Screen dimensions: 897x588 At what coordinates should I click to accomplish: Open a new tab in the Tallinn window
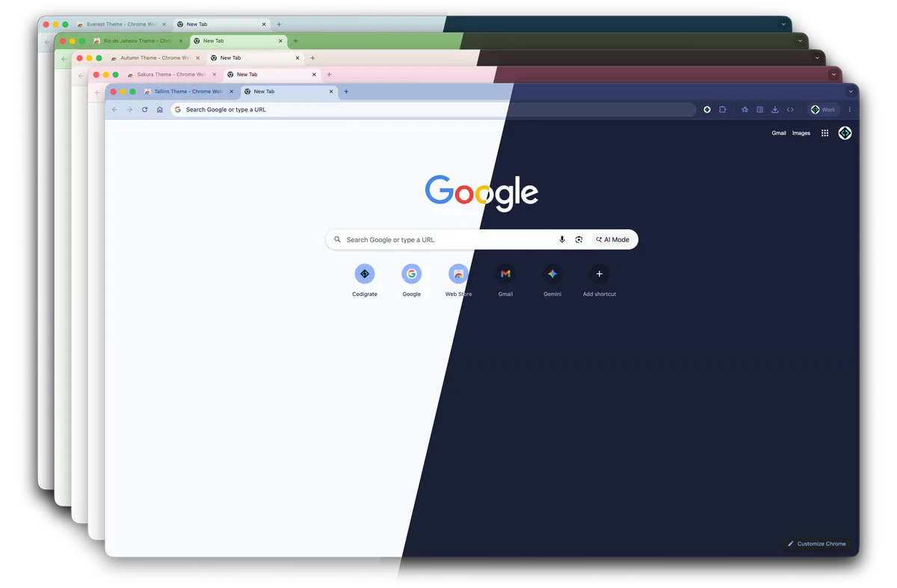point(346,92)
